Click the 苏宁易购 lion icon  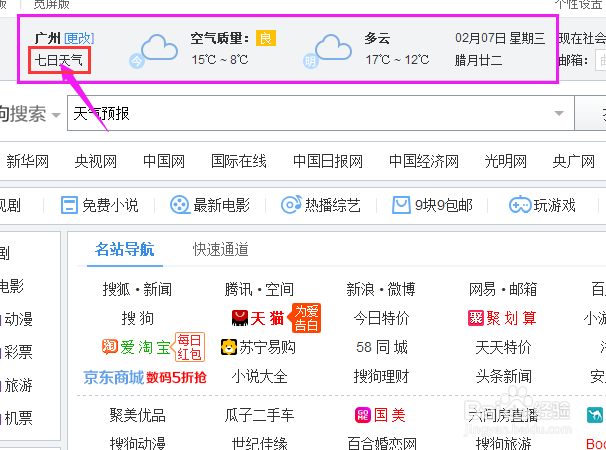click(228, 347)
